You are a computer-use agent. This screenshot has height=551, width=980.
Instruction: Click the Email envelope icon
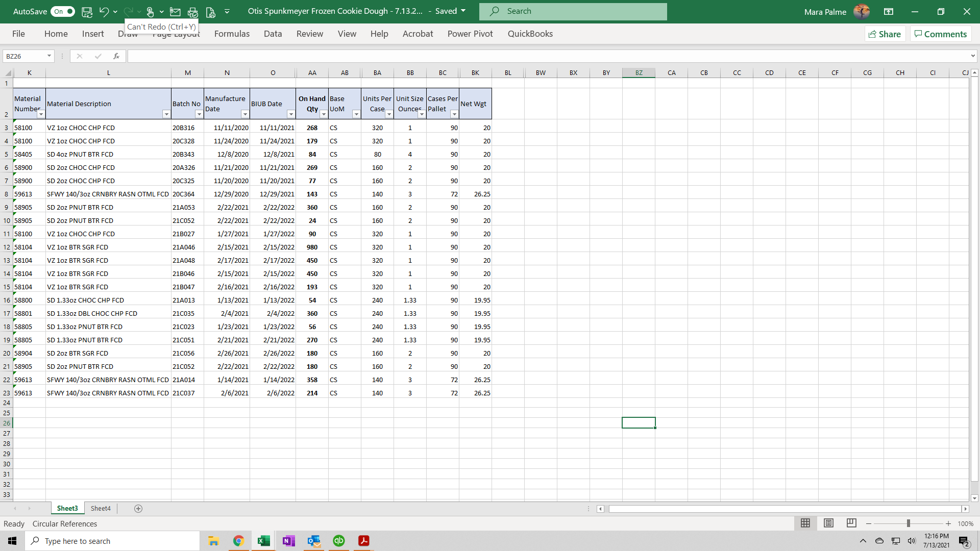point(175,11)
